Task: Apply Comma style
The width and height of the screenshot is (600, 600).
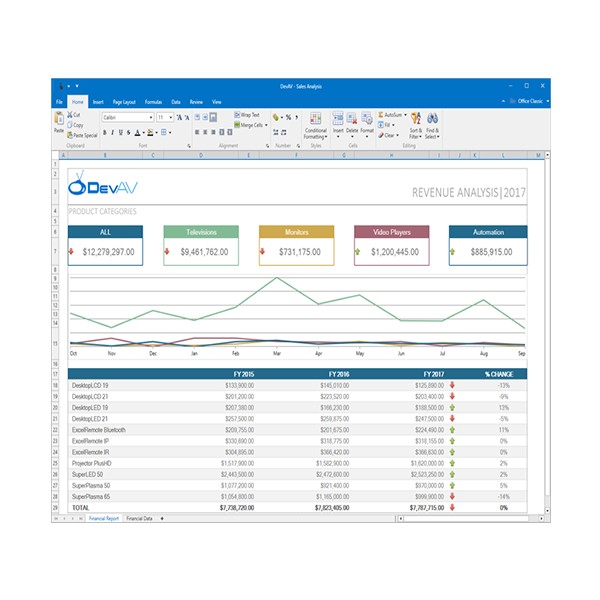Action: click(x=297, y=117)
